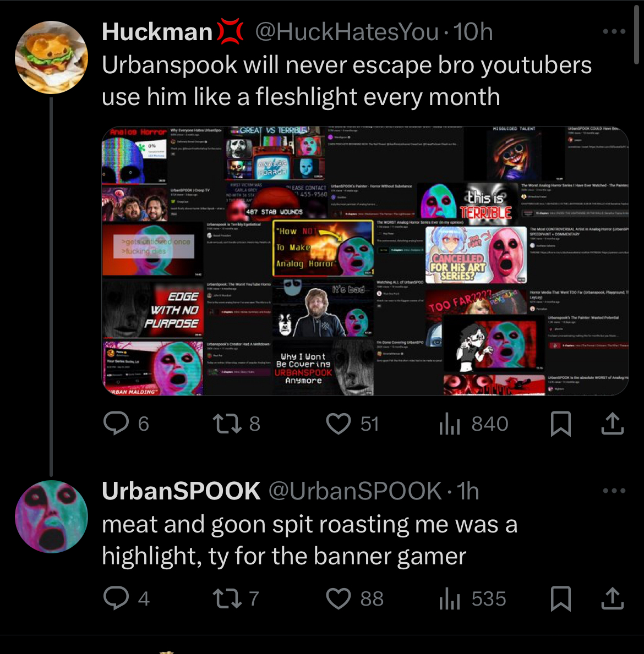The width and height of the screenshot is (644, 654).
Task: Open UrbanSPOOK's screaming face avatar
Action: point(51,516)
